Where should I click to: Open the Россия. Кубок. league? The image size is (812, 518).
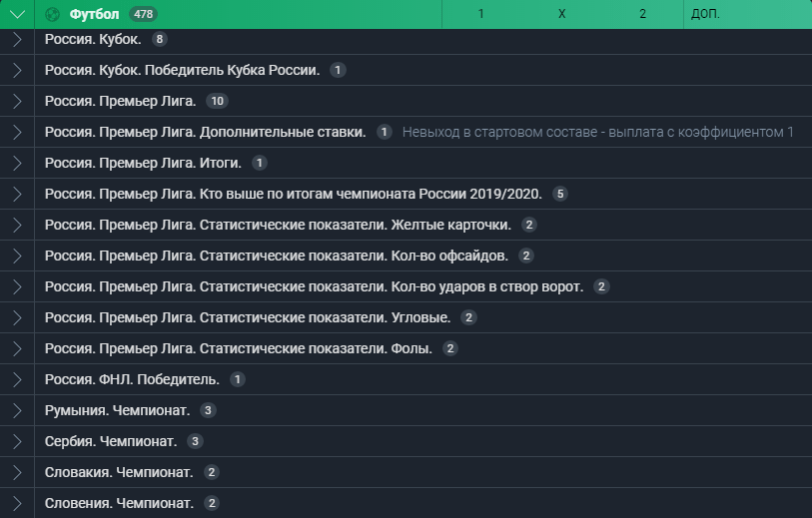(x=93, y=39)
